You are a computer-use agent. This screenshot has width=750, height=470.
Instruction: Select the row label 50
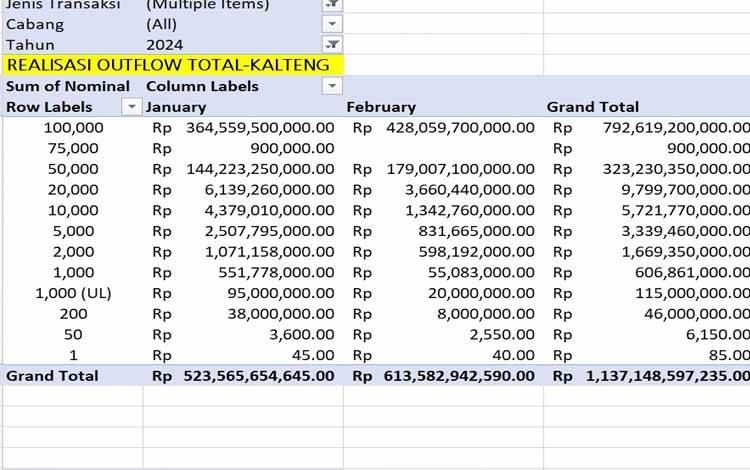(73, 334)
